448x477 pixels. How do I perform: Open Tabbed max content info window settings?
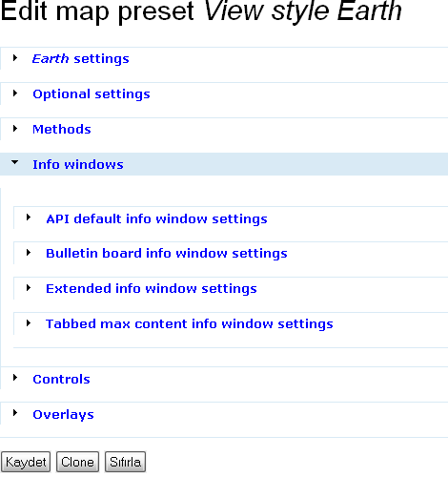(190, 324)
